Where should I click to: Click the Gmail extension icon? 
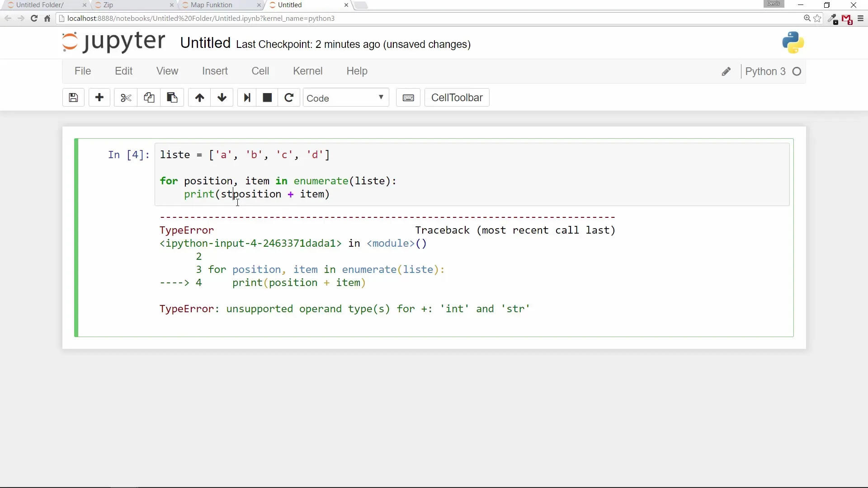[847, 19]
